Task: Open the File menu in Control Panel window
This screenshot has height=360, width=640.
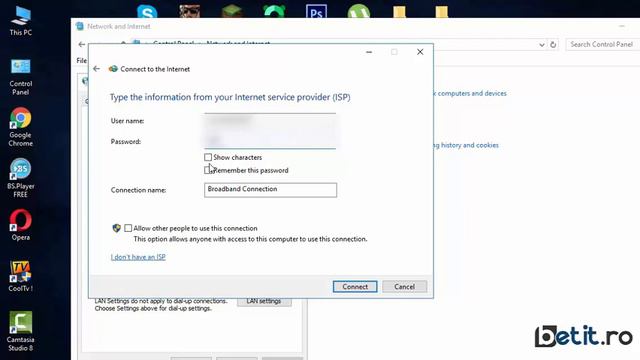Action: point(82,60)
